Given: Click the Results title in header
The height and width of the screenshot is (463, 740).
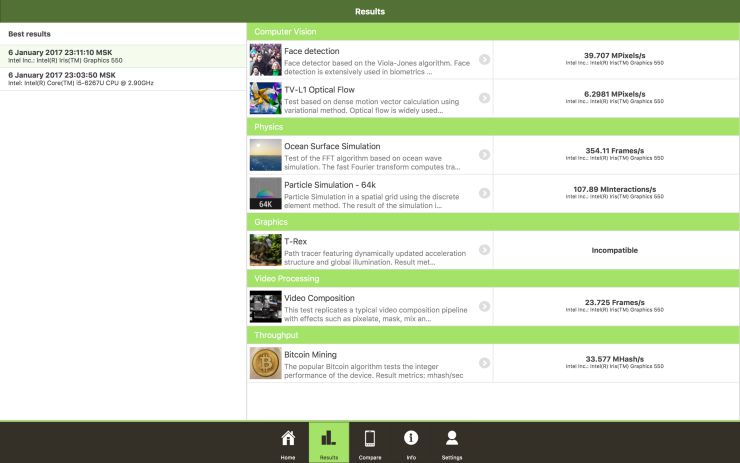Looking at the screenshot, I should 370,11.
